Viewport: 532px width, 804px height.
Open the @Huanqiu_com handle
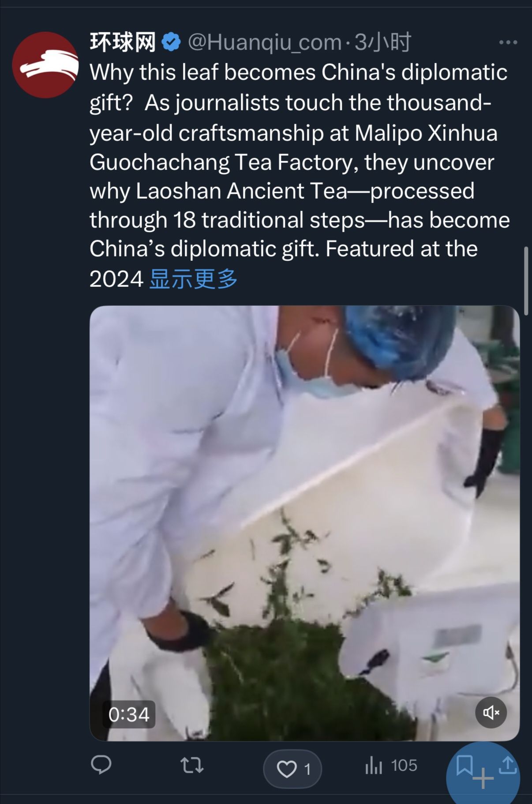click(x=265, y=42)
